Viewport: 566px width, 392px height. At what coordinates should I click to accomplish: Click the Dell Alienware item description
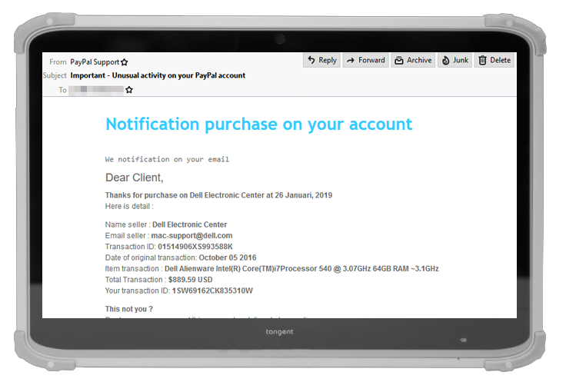coord(301,269)
